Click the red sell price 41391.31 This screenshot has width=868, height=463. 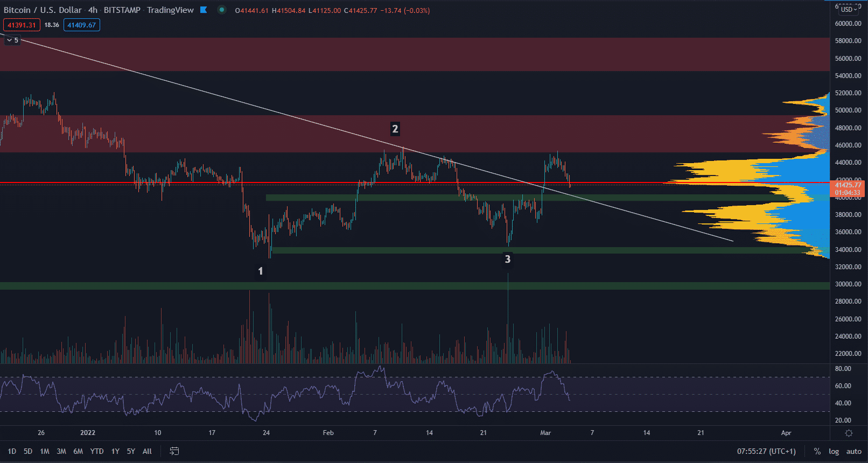tap(22, 25)
